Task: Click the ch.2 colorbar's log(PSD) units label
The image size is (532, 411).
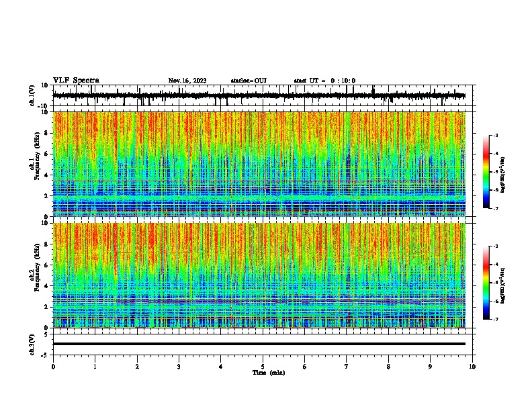Action: point(503,285)
